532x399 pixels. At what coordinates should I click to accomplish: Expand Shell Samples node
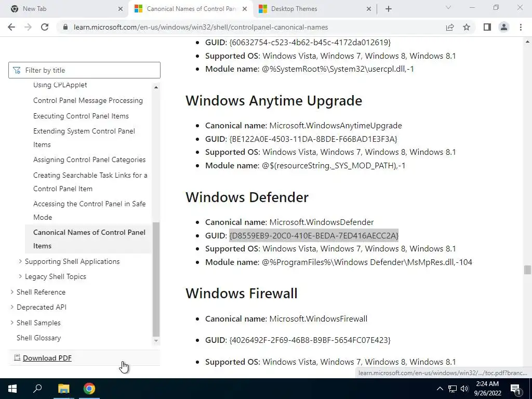coord(12,323)
